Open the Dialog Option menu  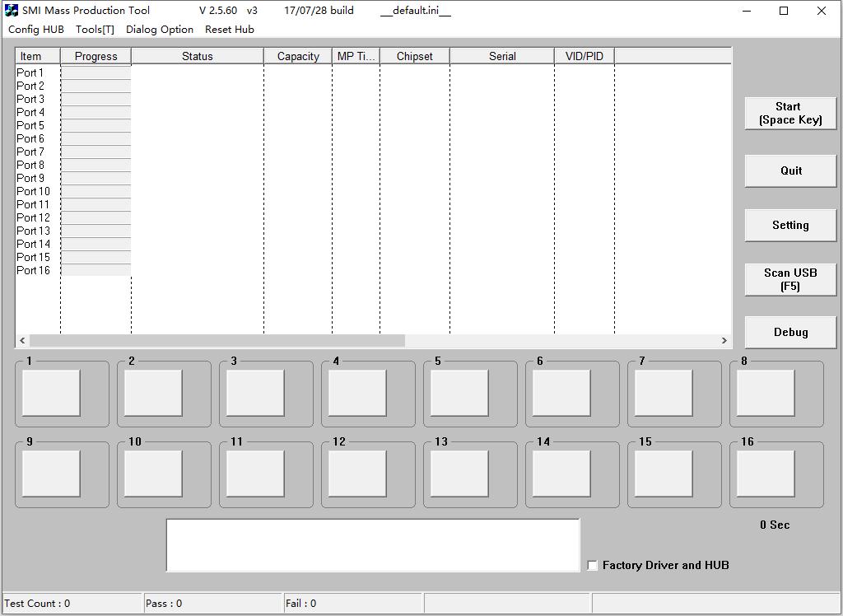[x=159, y=29]
